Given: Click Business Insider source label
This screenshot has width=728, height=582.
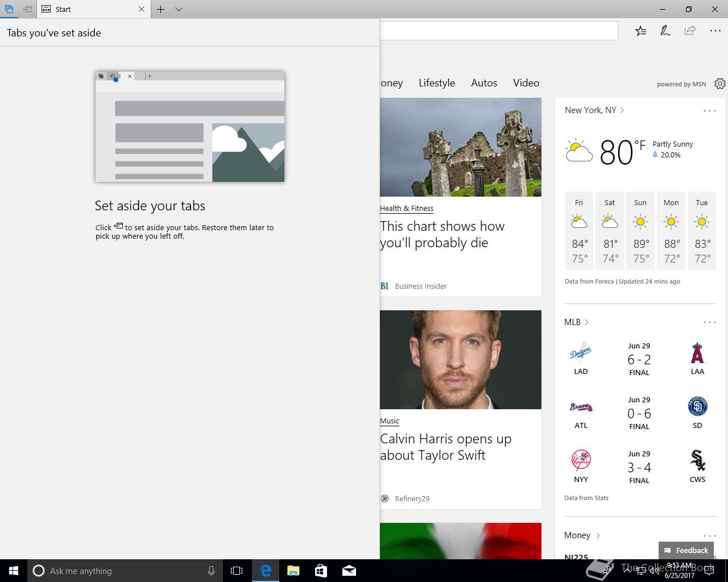Looking at the screenshot, I should tap(421, 286).
